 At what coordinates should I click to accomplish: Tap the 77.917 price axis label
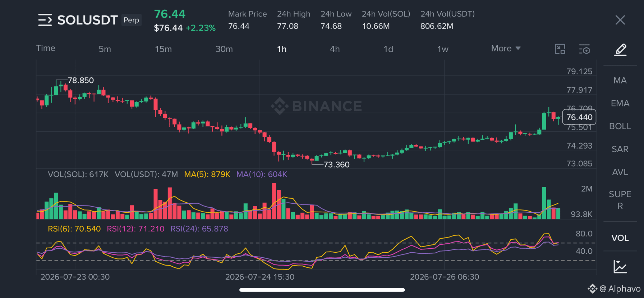[x=579, y=90]
